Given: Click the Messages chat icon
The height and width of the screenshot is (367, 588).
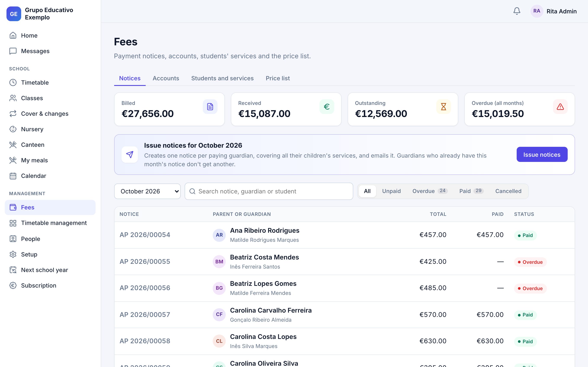Looking at the screenshot, I should point(13,51).
